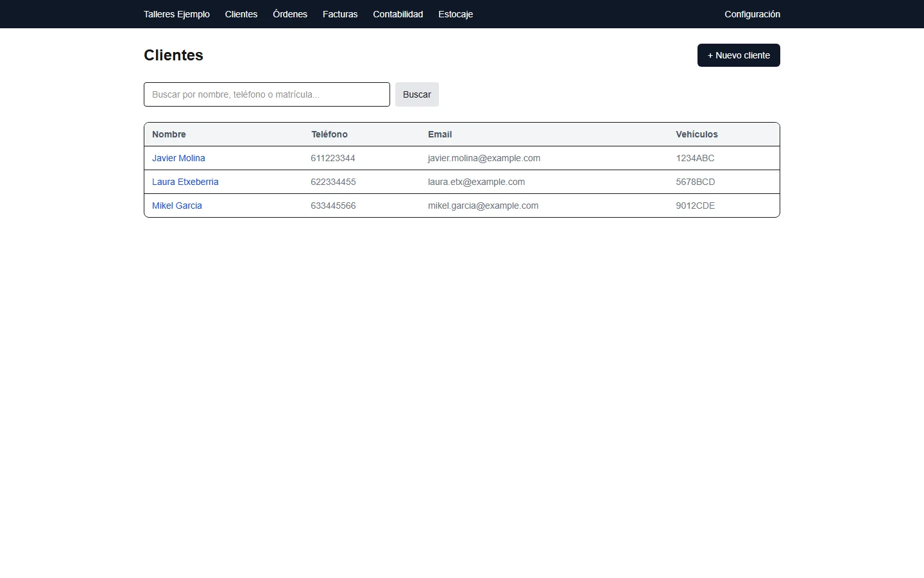The image size is (924, 578).
Task: Open client Laura Etxeberria
Action: [185, 182]
